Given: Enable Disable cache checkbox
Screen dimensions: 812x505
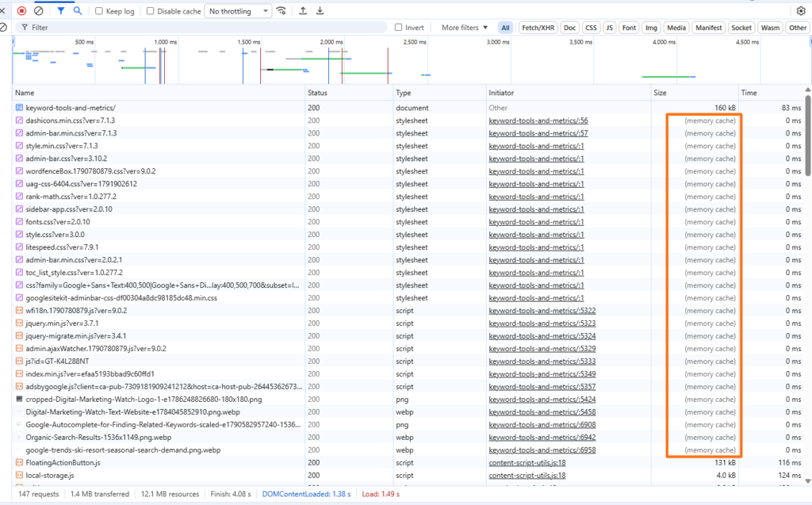Looking at the screenshot, I should (x=150, y=11).
